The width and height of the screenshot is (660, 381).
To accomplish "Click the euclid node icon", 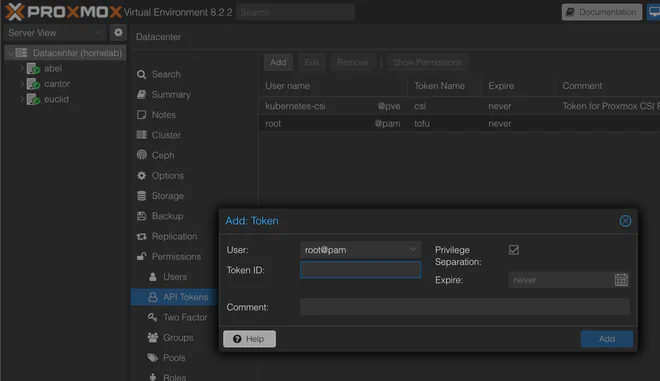I will 33,99.
